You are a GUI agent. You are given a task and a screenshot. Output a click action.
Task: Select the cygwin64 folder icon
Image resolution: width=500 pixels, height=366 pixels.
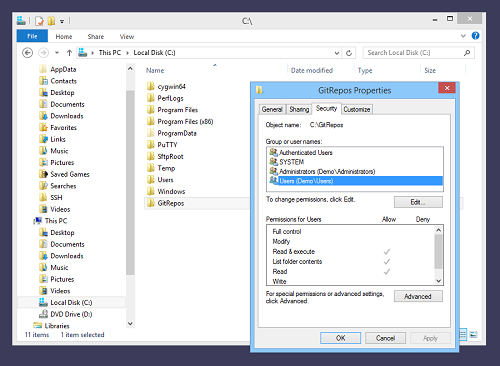tap(151, 86)
